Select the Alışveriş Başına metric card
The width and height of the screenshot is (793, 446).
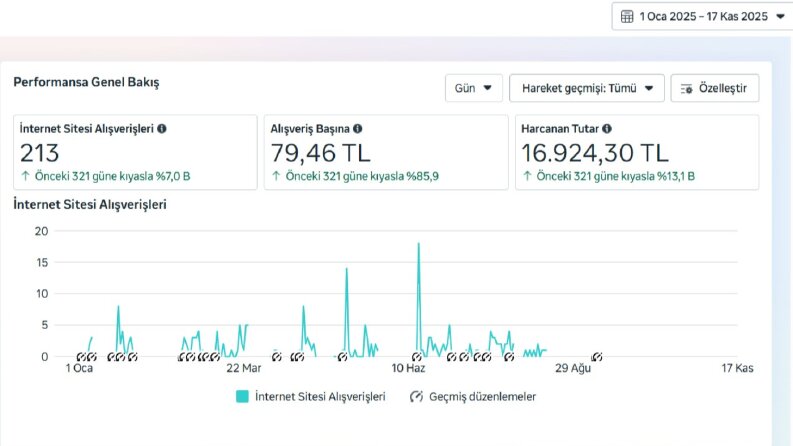click(x=386, y=152)
